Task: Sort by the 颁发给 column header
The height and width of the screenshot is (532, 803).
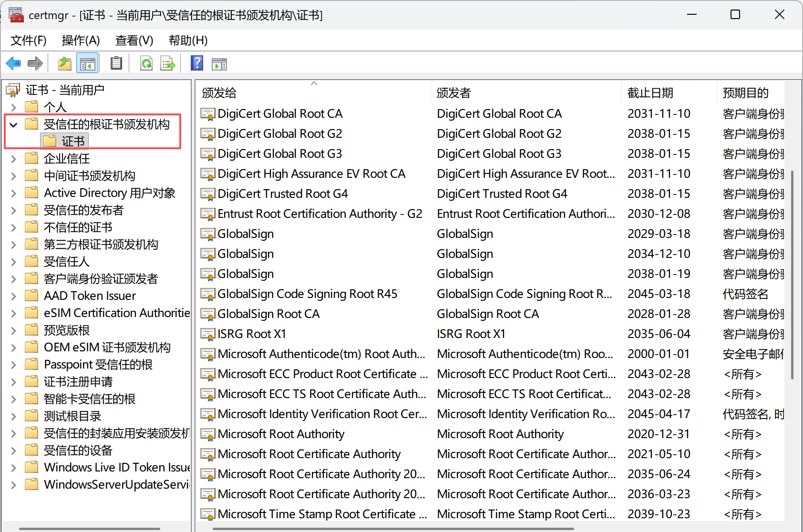Action: (313, 93)
